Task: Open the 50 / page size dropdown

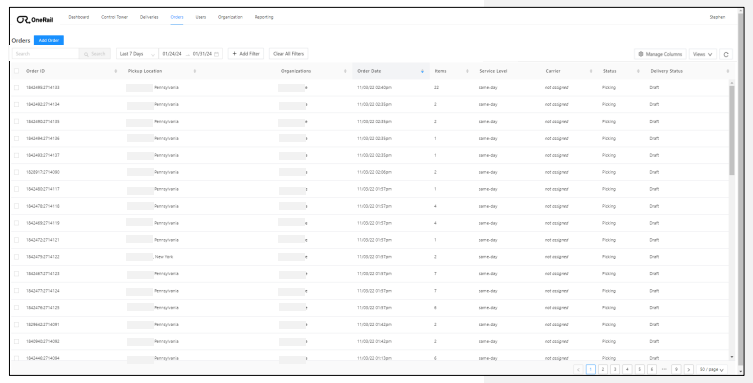Action: point(711,370)
